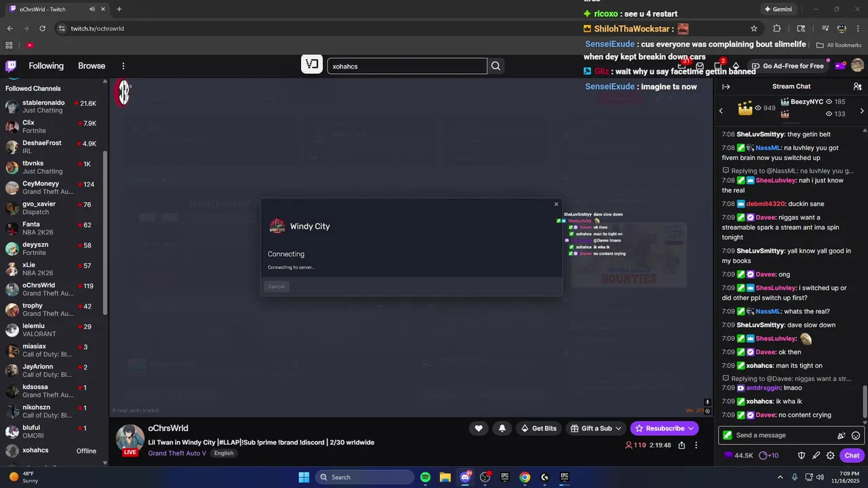Click the search magnifier button

click(x=496, y=66)
